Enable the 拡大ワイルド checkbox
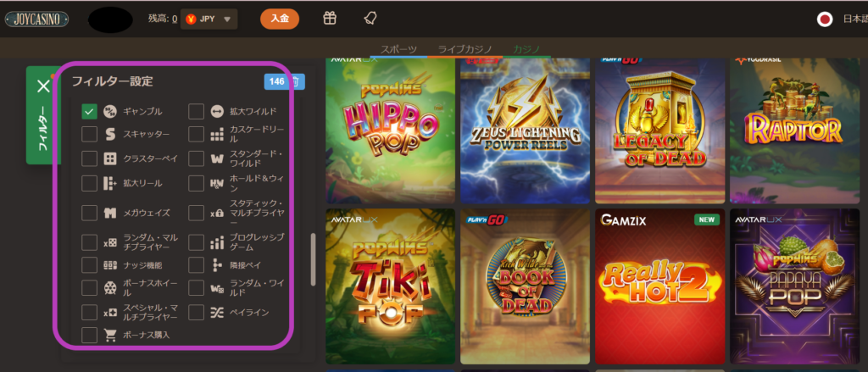This screenshot has height=372, width=868. click(x=196, y=111)
